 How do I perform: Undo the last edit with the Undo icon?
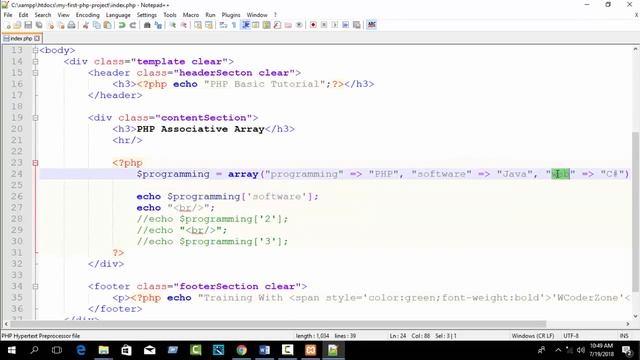pos(122,25)
